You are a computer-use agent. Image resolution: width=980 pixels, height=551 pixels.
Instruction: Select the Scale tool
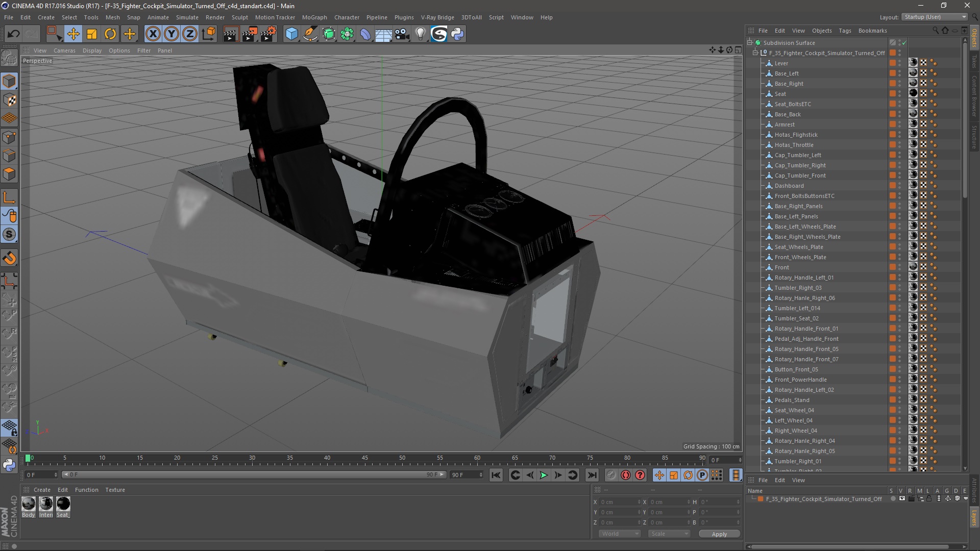(x=92, y=34)
